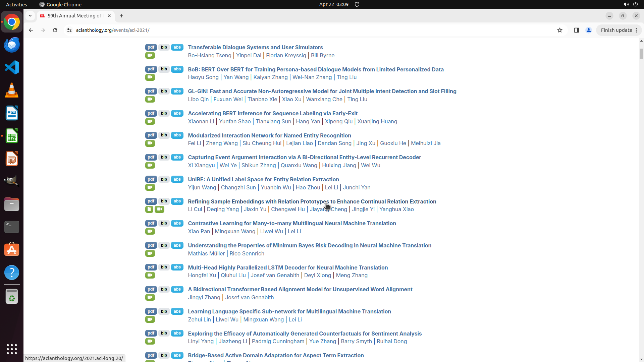Screen dimensions: 644x362
Task: Open author page for Rico Sennrich
Action: [x=247, y=254]
